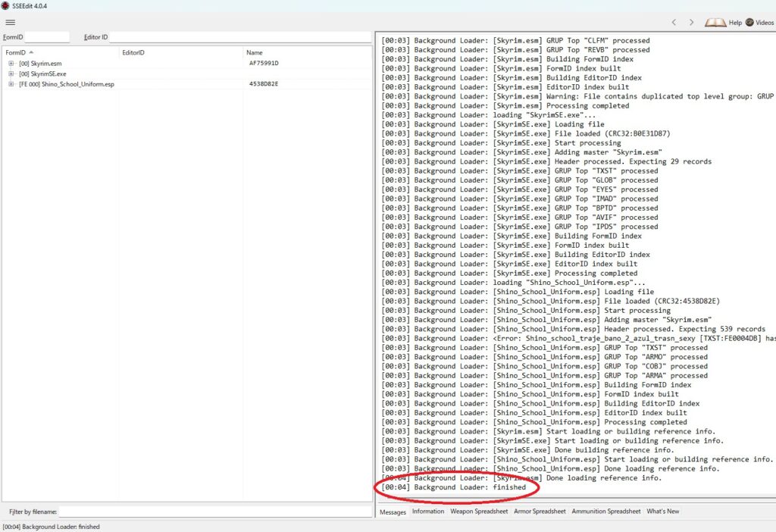
Task: Expand the Skyrim.esm tree node
Action: tap(11, 64)
